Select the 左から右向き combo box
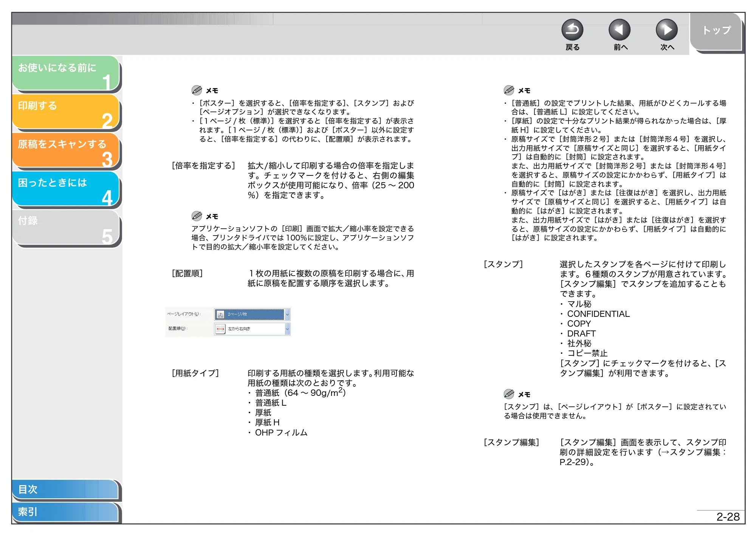Viewport: 756px width, 535px height. point(252,329)
